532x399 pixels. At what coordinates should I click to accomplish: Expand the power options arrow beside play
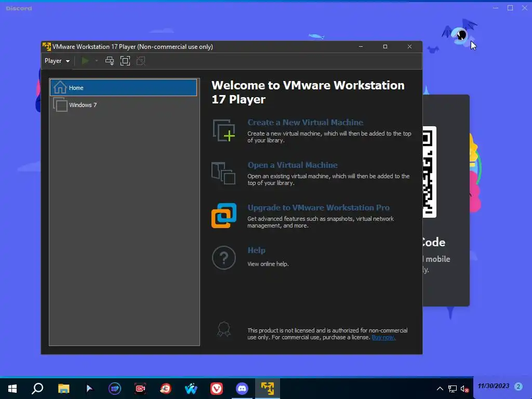click(x=97, y=61)
